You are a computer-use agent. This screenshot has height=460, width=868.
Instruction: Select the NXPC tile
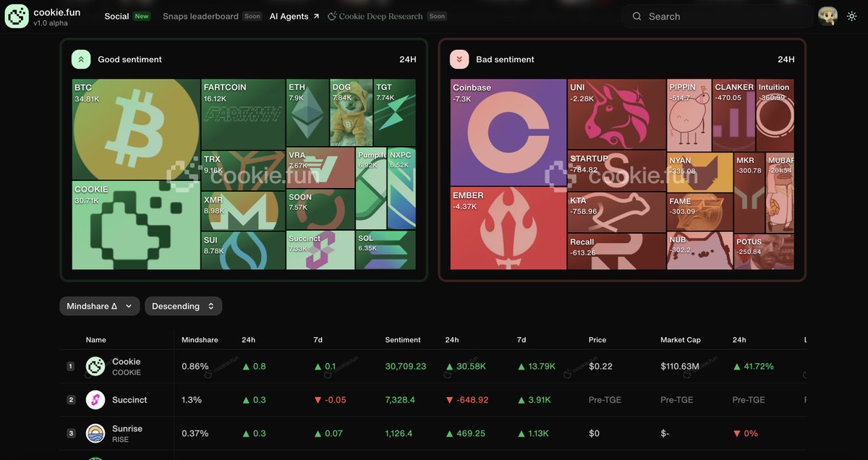402,188
